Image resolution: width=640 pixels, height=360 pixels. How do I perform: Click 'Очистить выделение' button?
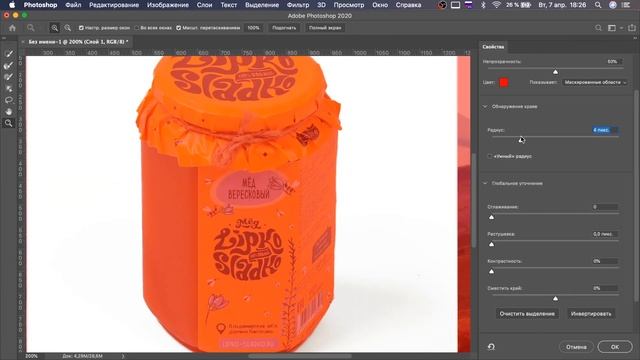(x=527, y=313)
